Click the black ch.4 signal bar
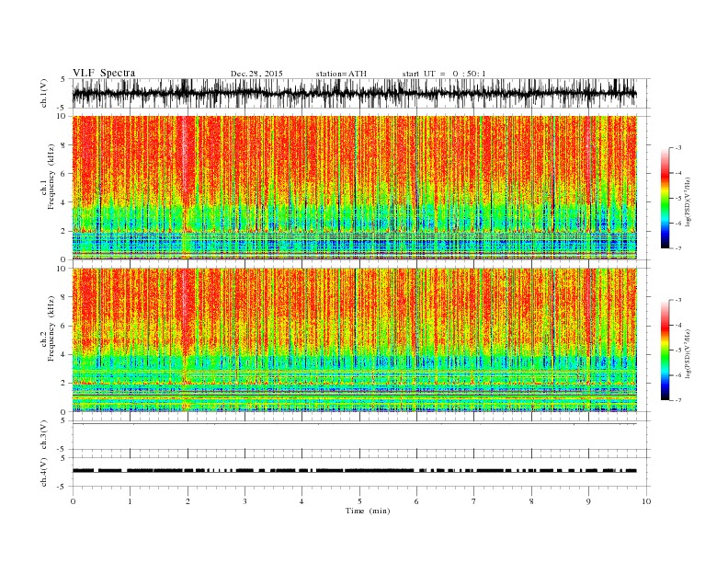 coord(354,471)
